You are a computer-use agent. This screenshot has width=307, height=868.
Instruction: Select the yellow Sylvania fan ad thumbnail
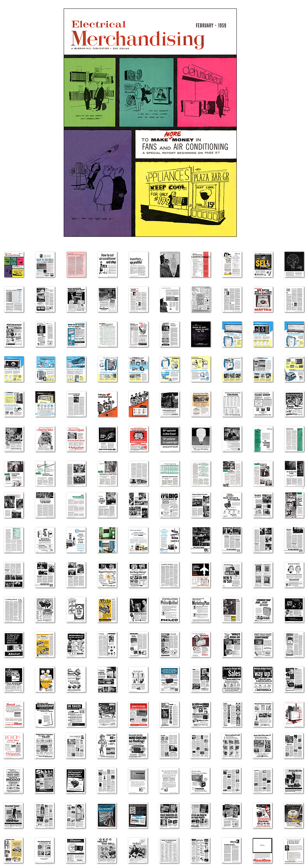tap(45, 680)
